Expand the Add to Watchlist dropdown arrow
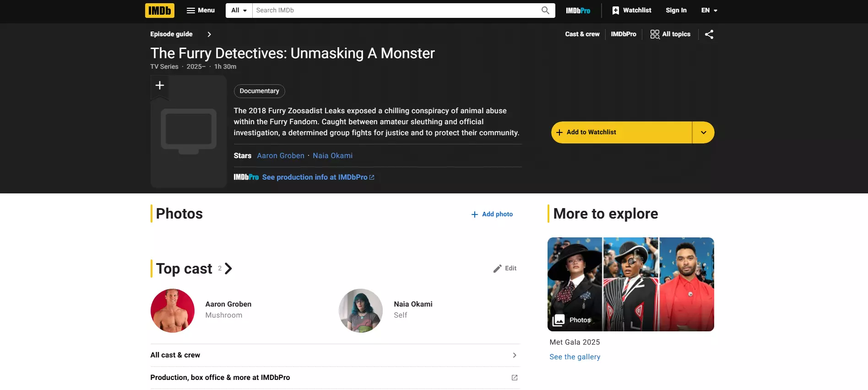 pos(704,132)
